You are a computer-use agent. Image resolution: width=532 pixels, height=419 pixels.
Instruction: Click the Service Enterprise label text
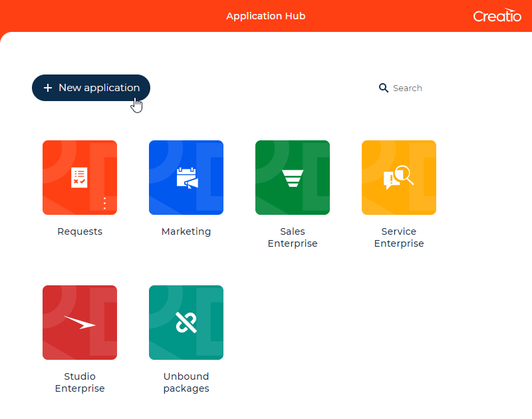pyautogui.click(x=399, y=237)
